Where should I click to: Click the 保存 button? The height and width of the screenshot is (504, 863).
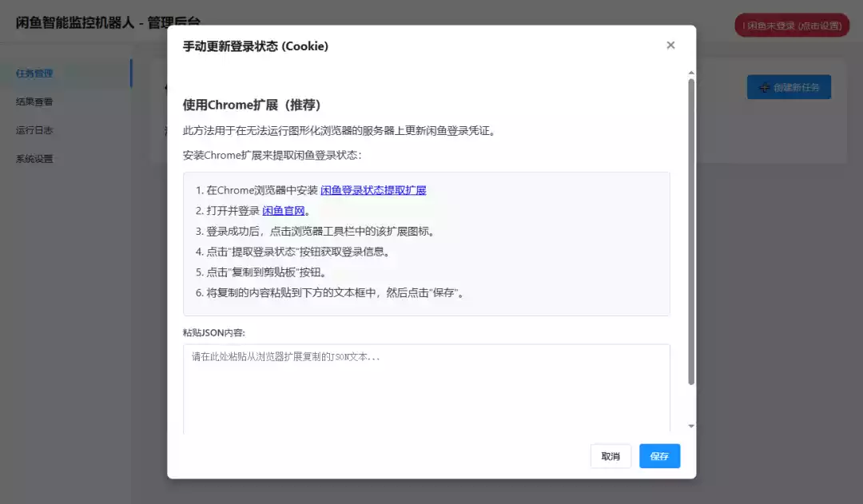[x=659, y=456]
